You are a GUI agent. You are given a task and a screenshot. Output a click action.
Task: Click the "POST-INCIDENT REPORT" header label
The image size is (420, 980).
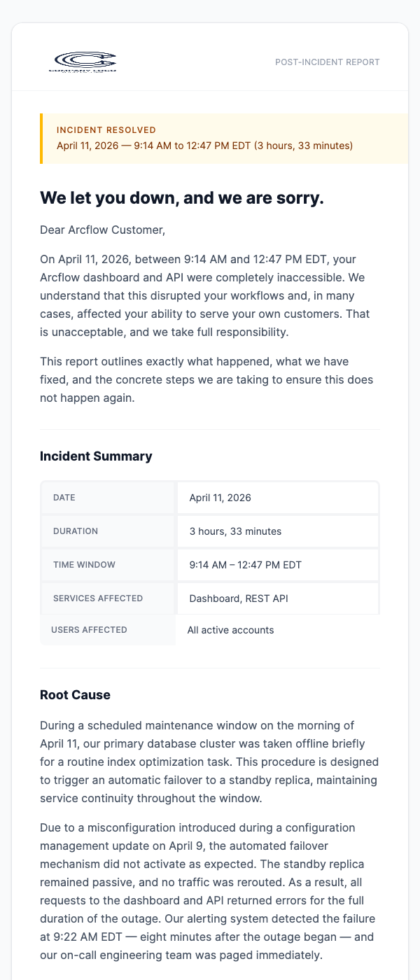(x=328, y=62)
